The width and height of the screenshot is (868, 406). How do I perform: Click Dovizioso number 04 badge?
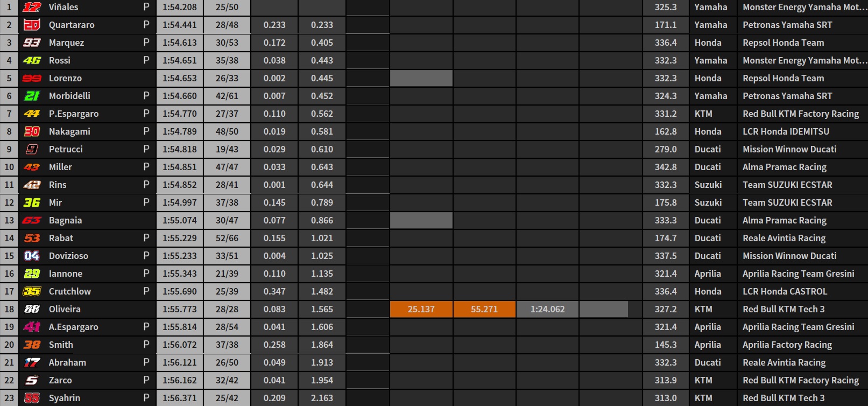pyautogui.click(x=32, y=256)
